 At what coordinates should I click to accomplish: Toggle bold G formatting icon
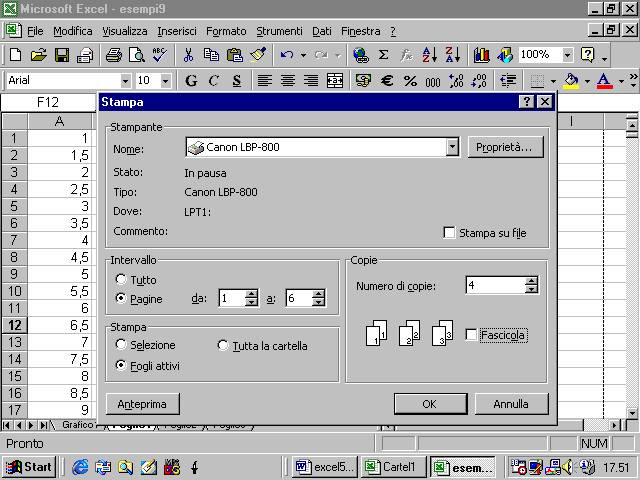[191, 81]
